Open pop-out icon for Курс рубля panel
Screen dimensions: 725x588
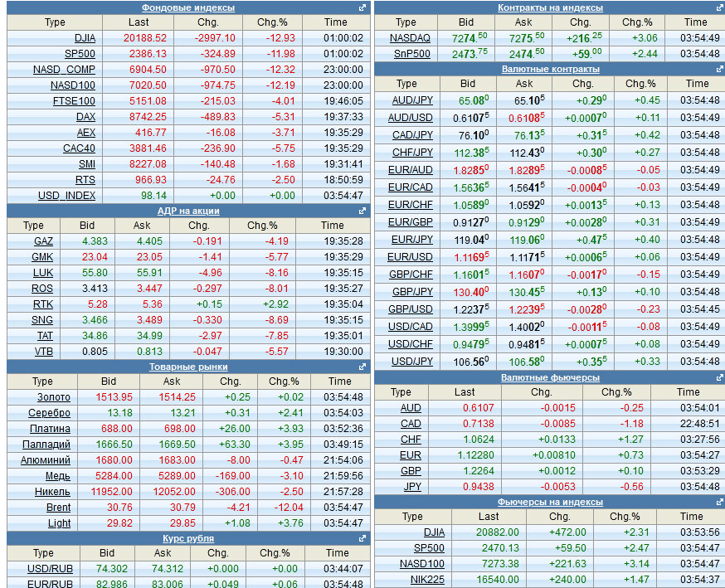[362, 538]
